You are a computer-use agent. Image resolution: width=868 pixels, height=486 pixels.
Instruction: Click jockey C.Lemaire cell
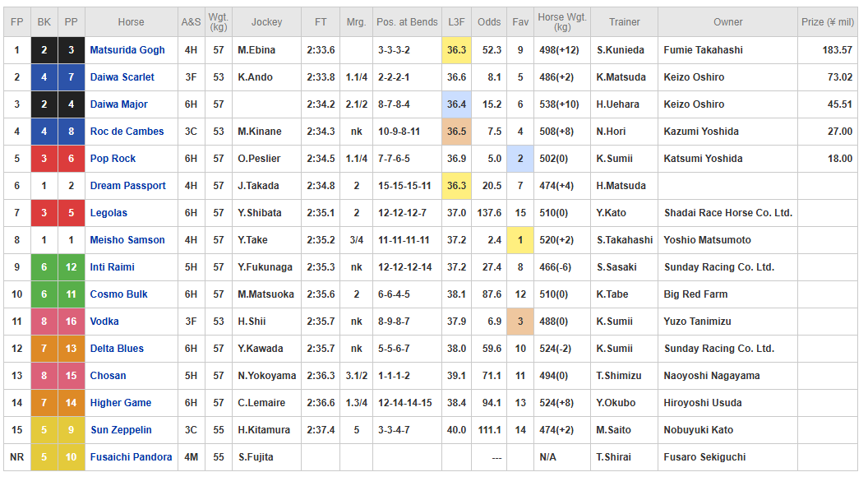267,402
